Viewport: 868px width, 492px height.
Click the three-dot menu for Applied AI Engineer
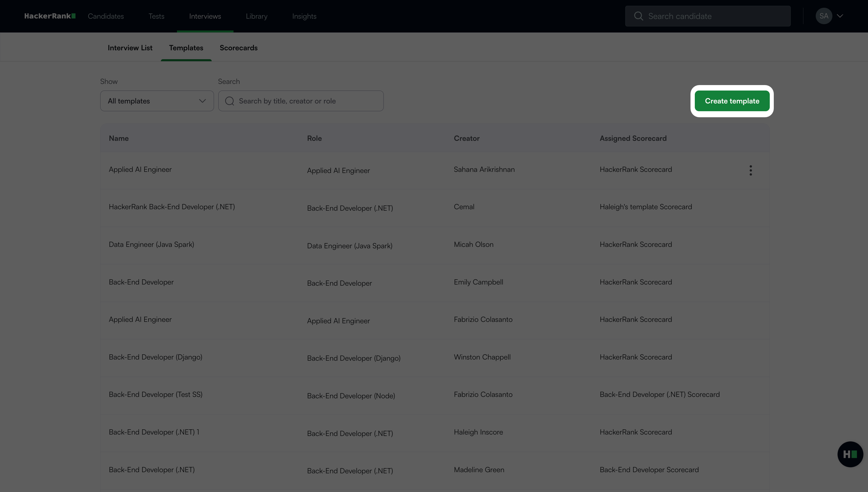[751, 170]
